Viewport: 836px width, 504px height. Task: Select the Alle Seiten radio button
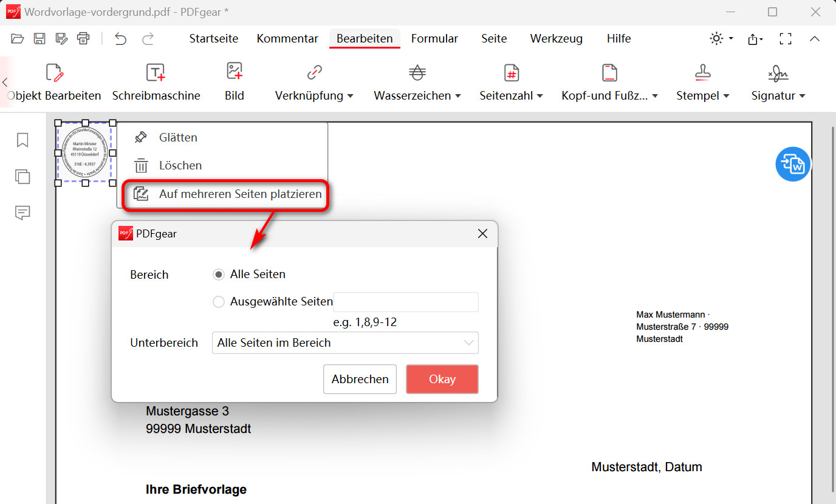[x=218, y=274]
